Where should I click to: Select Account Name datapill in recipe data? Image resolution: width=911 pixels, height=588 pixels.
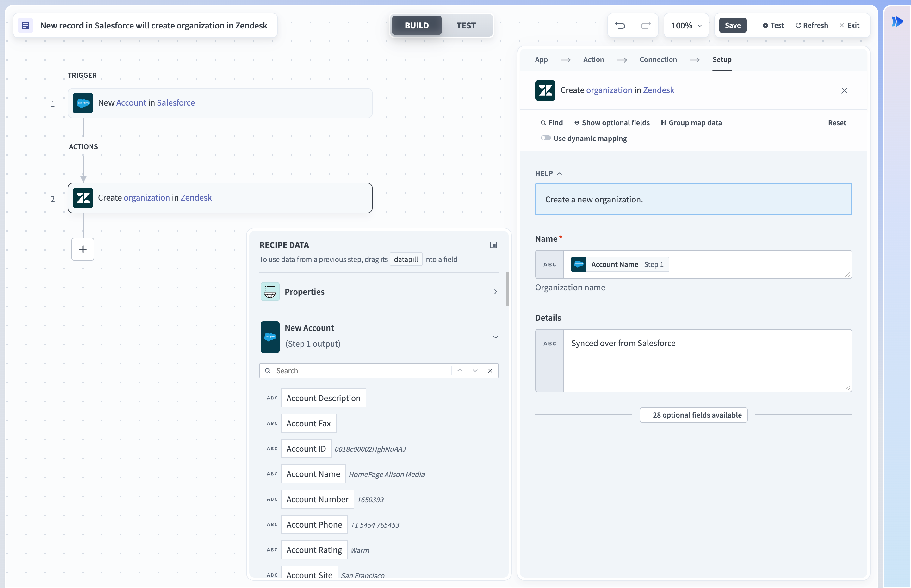[313, 474]
